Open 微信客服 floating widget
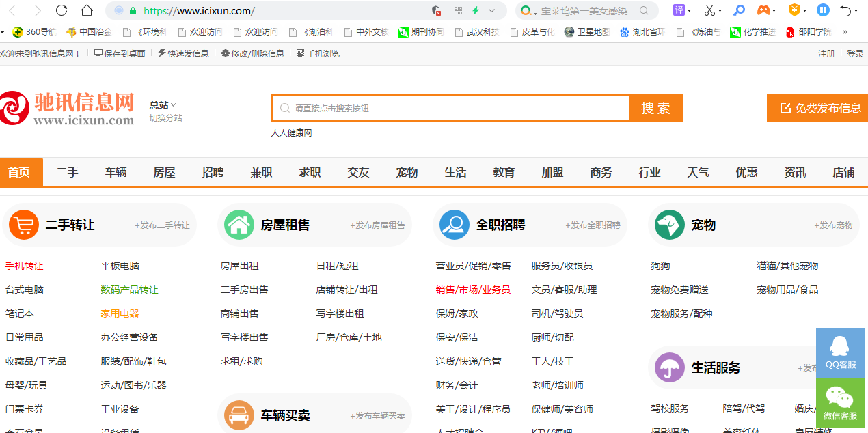Viewport: 868px width, 433px height. coord(840,403)
